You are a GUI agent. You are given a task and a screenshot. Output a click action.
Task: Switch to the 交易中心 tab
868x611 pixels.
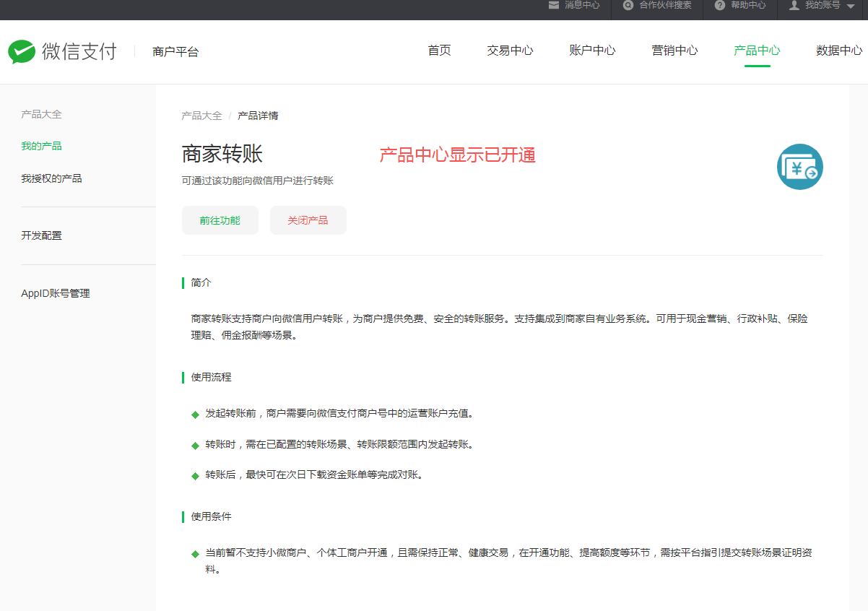pyautogui.click(x=510, y=51)
